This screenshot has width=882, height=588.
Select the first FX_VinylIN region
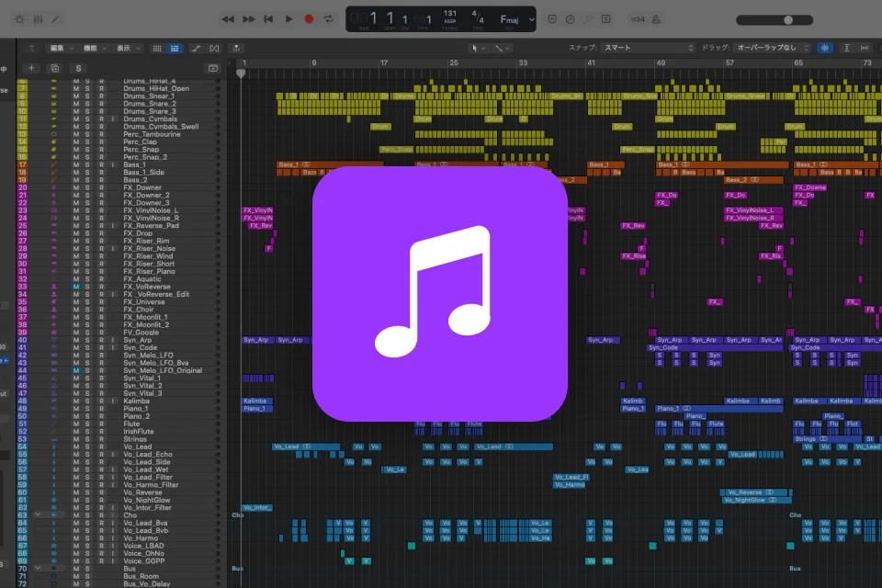click(257, 210)
